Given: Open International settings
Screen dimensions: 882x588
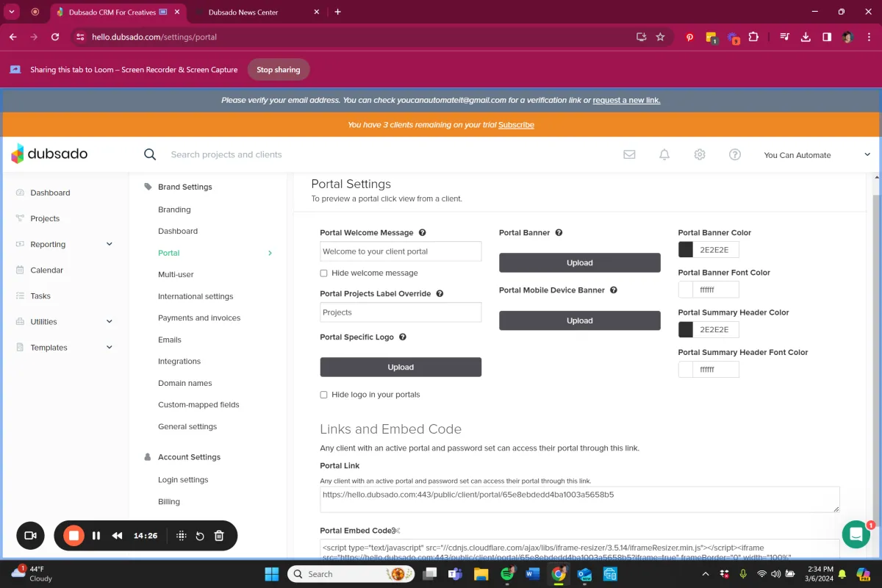Looking at the screenshot, I should coord(196,296).
